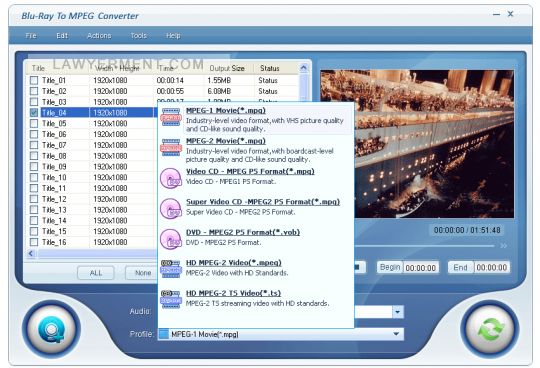Click the round load Blu-ray disc button
540x368 pixels.
(51, 329)
